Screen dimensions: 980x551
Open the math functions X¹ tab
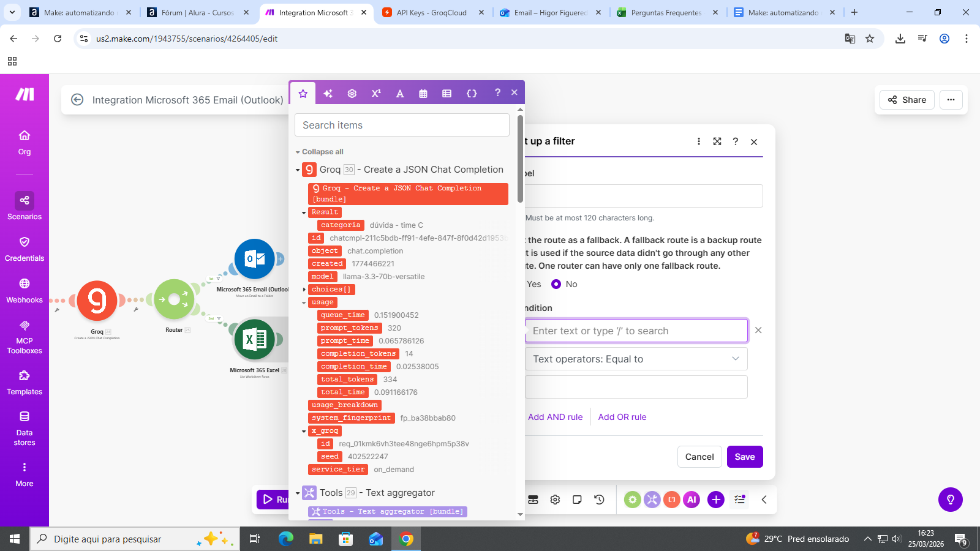[376, 94]
